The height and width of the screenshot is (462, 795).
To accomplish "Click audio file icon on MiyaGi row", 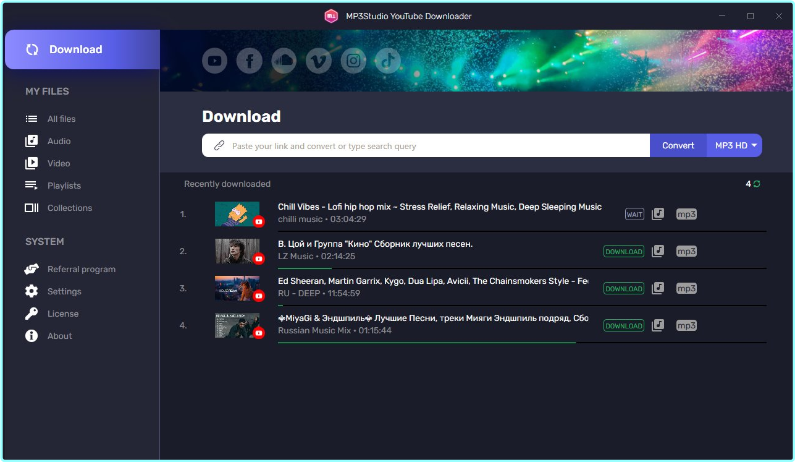I will point(658,325).
